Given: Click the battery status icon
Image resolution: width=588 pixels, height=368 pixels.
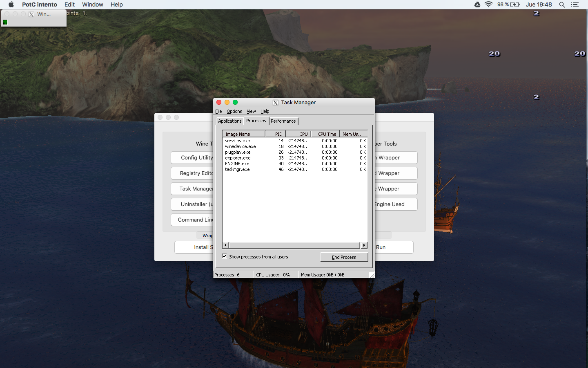Looking at the screenshot, I should (515, 4).
